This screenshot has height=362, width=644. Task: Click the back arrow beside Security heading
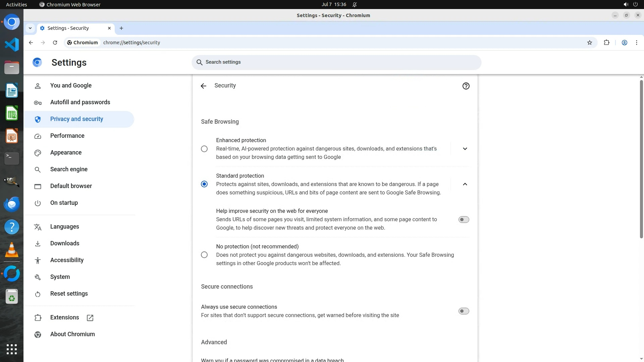203,86
